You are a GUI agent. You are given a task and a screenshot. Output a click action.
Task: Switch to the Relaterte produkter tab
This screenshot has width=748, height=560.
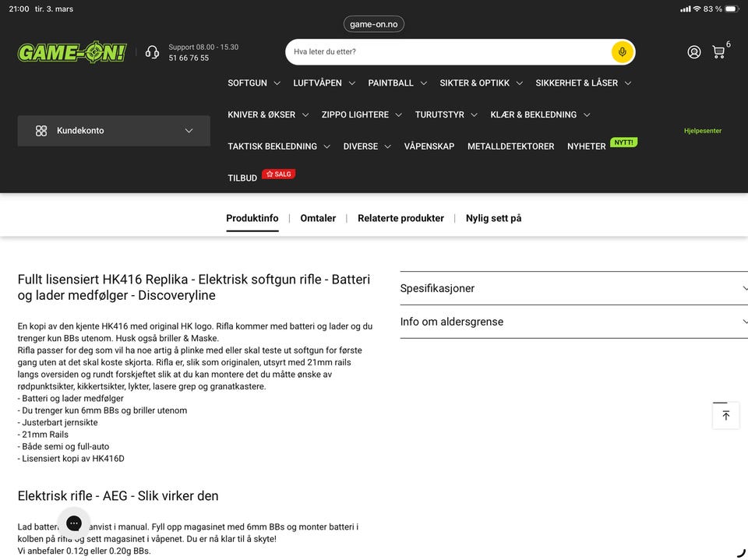(x=400, y=218)
